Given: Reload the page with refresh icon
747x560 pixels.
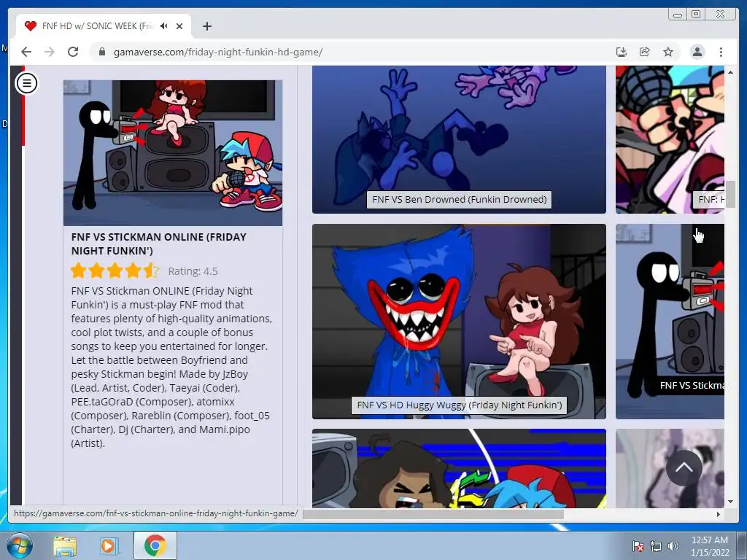Looking at the screenshot, I should pyautogui.click(x=73, y=52).
